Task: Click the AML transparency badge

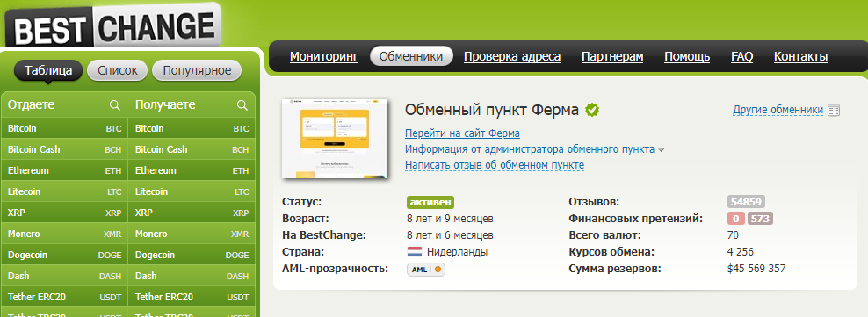Action: click(426, 270)
